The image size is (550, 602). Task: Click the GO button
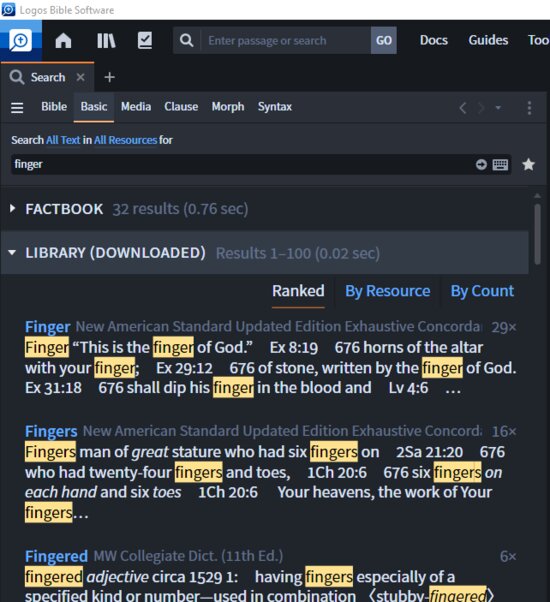coord(384,40)
